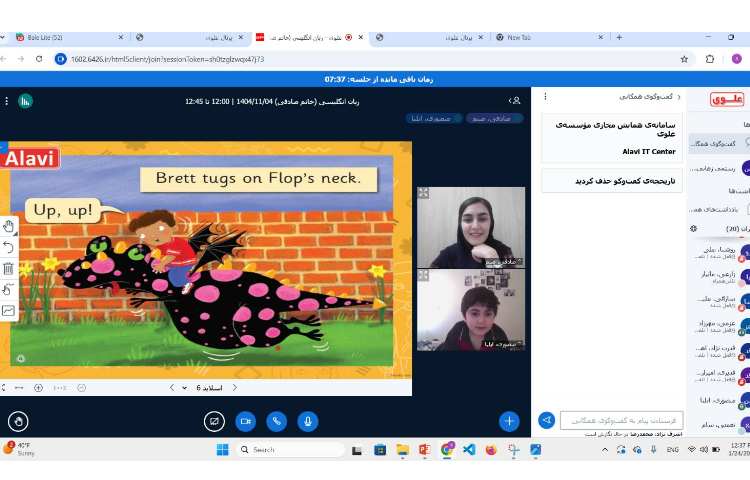The width and height of the screenshot is (750, 480).
Task: Open users list gear settings icon
Action: (694, 229)
